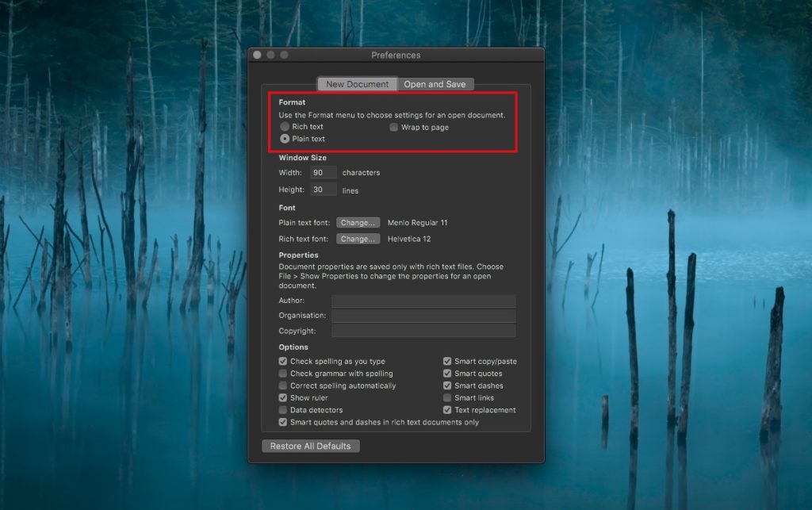Screen dimensions: 812x510
Task: Enable Smart links
Action: pos(448,397)
